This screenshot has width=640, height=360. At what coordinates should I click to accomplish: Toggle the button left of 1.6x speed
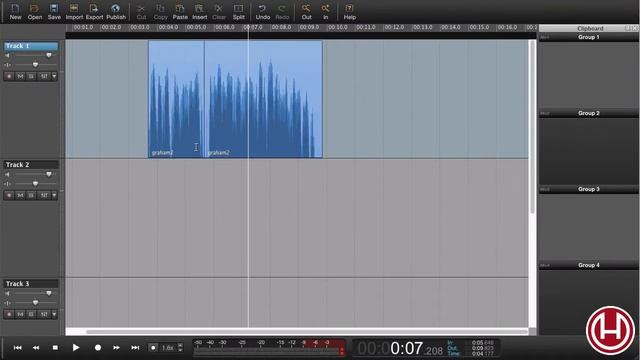[153, 348]
